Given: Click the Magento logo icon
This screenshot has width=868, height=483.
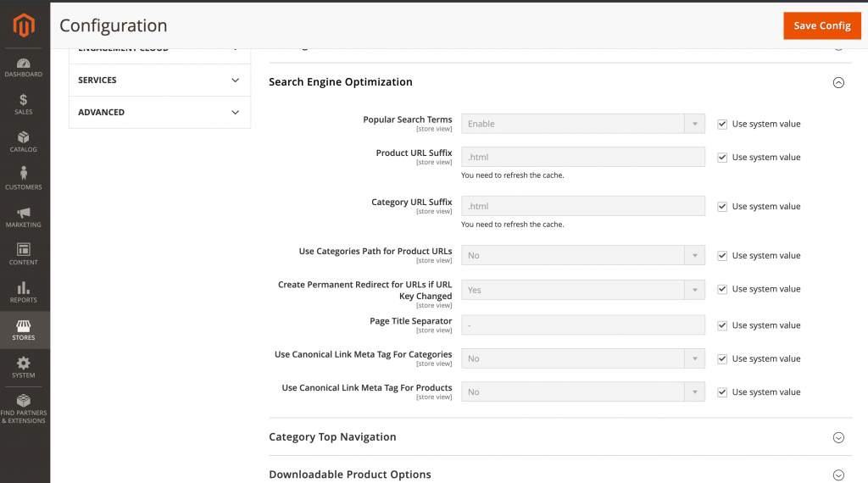Looking at the screenshot, I should click(x=24, y=25).
